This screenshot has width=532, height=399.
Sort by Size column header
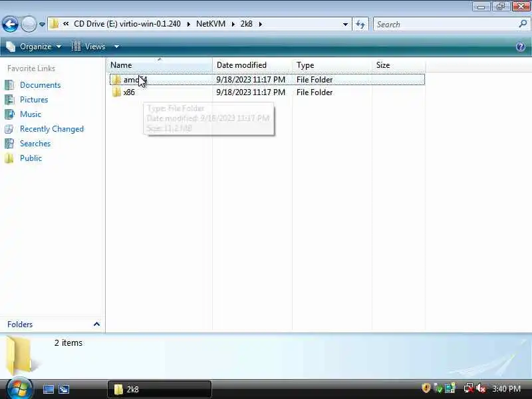tap(398, 65)
